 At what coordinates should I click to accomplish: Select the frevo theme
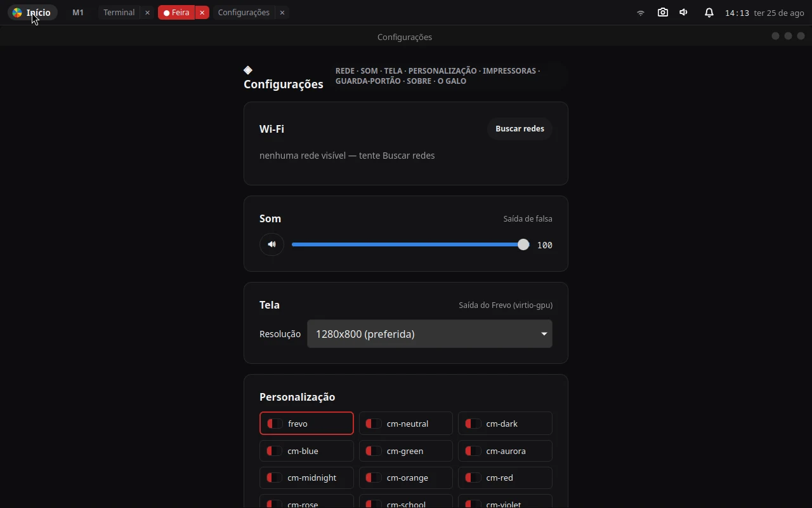point(306,424)
